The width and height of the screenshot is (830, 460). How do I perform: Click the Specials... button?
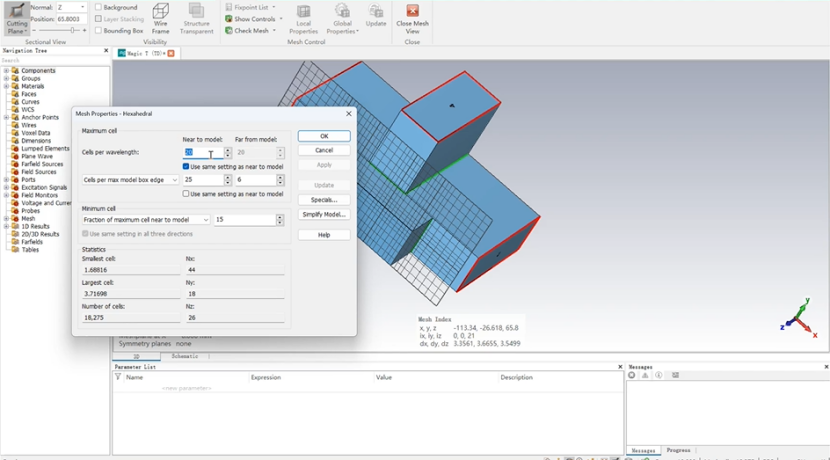pos(324,200)
